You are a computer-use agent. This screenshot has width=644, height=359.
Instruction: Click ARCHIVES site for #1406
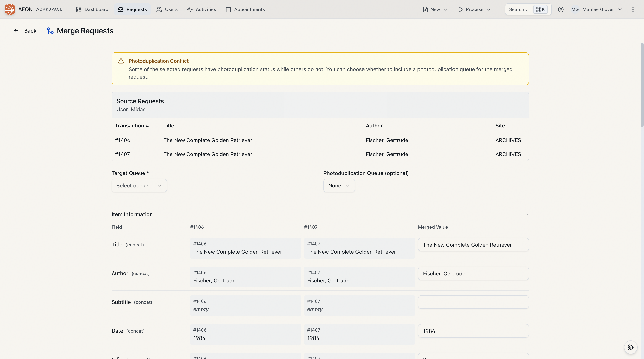click(508, 140)
